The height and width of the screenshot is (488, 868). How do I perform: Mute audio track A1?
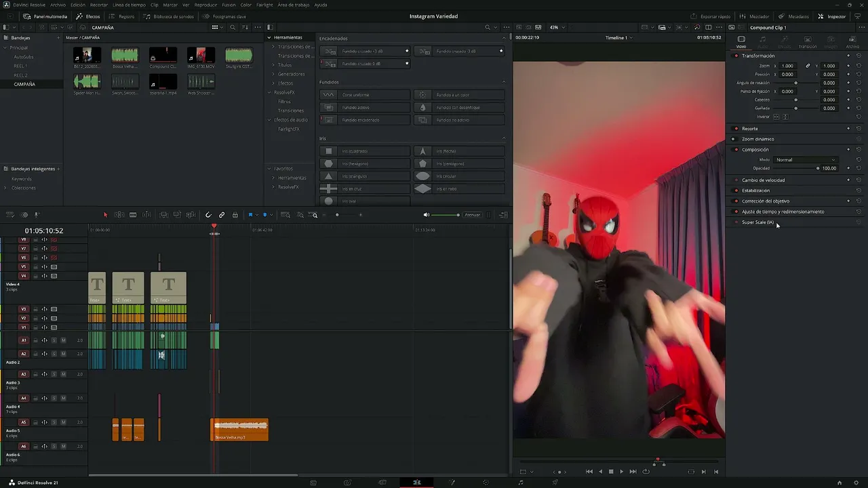pyautogui.click(x=63, y=340)
